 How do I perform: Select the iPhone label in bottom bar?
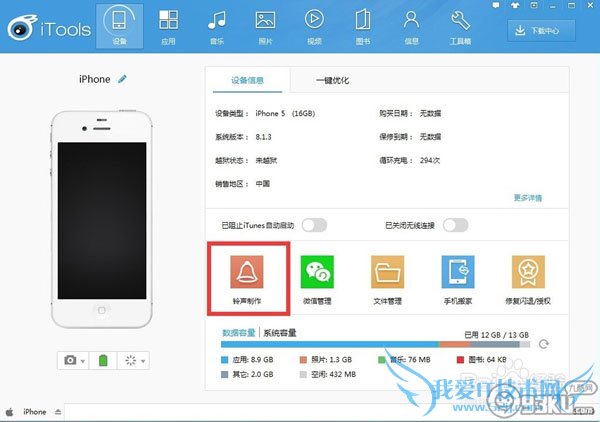tap(34, 412)
